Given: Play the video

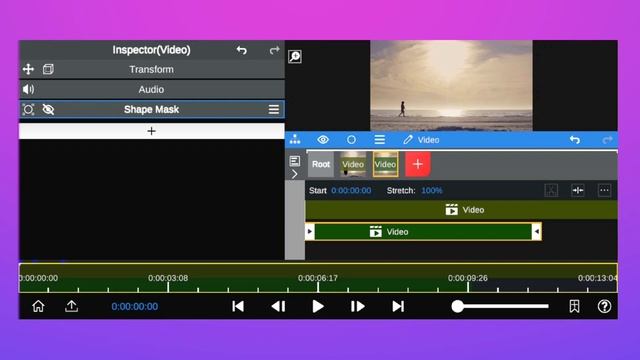Looking at the screenshot, I should click(318, 306).
